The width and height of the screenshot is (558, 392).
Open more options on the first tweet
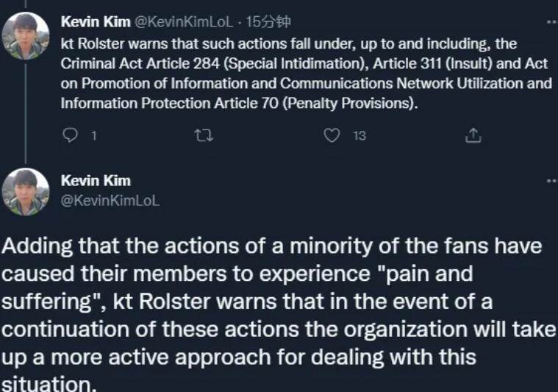(x=552, y=23)
